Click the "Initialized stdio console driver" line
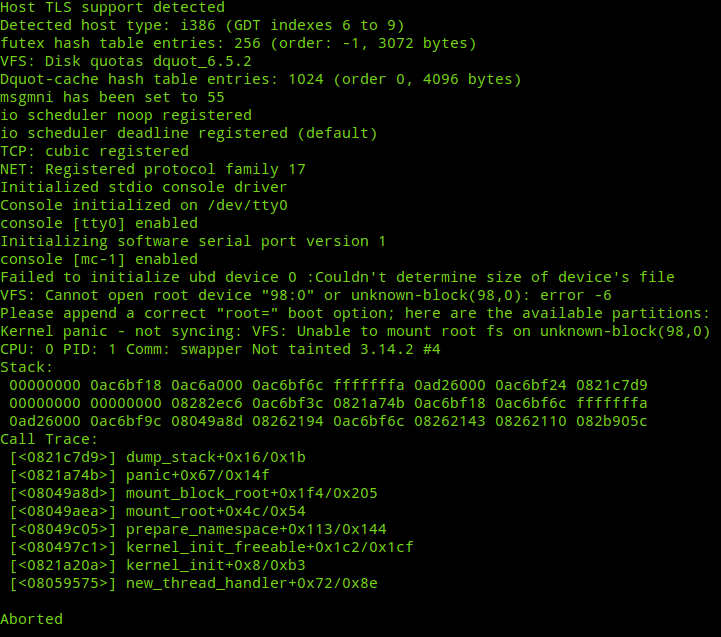 143,187
